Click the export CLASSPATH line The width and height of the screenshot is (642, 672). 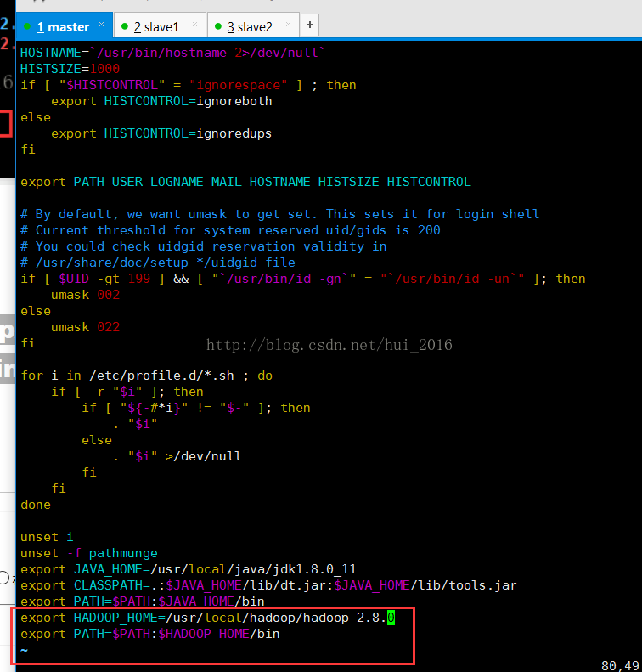[267, 585]
